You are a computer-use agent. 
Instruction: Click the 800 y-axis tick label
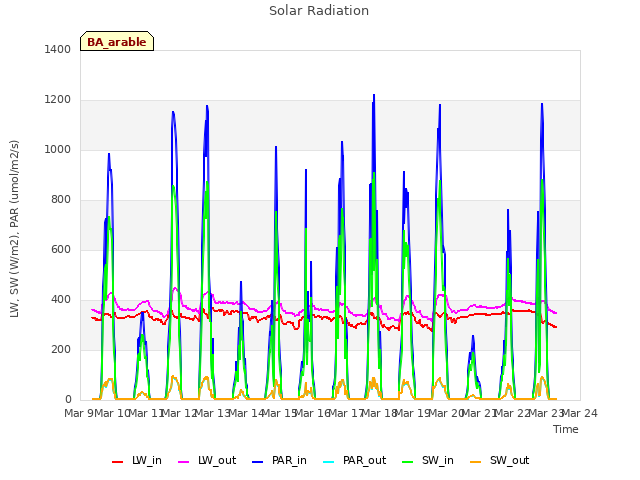(61, 200)
